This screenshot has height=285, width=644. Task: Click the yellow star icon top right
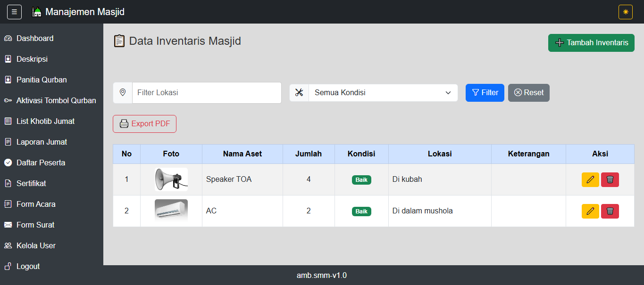[x=626, y=11]
